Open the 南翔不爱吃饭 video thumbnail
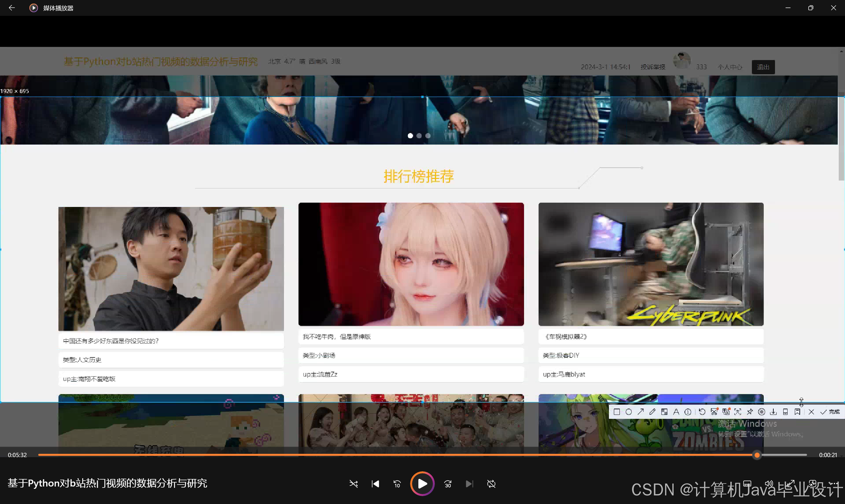This screenshot has height=504, width=845. pos(171,269)
